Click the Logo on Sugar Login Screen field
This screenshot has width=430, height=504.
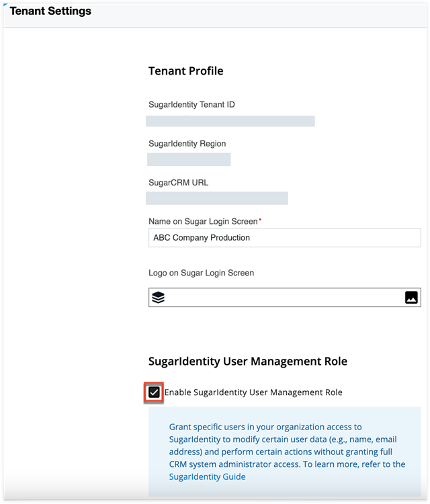(x=284, y=298)
